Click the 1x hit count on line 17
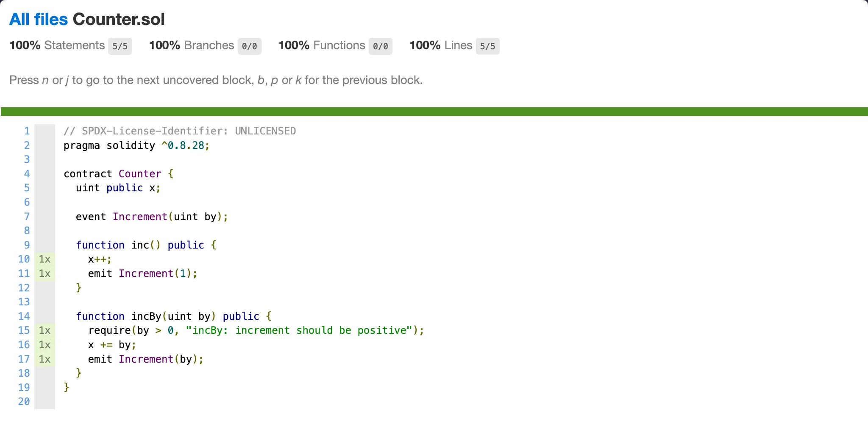 tap(45, 359)
